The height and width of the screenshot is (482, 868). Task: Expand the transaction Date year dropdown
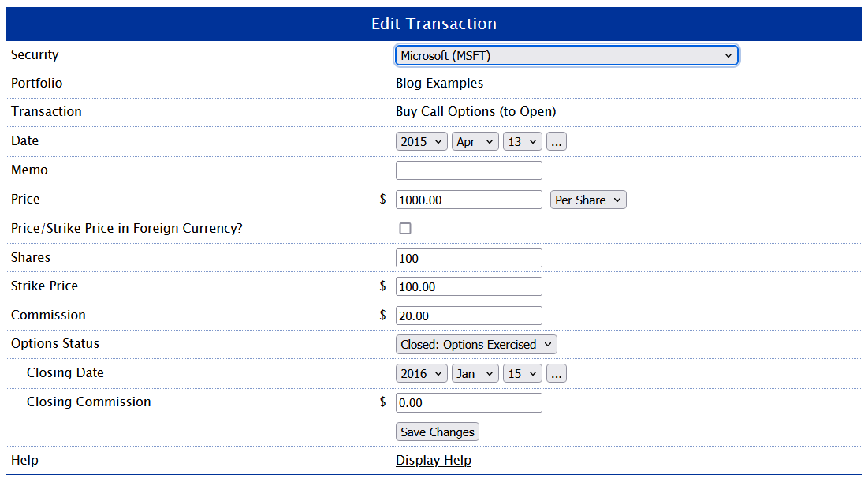click(421, 142)
